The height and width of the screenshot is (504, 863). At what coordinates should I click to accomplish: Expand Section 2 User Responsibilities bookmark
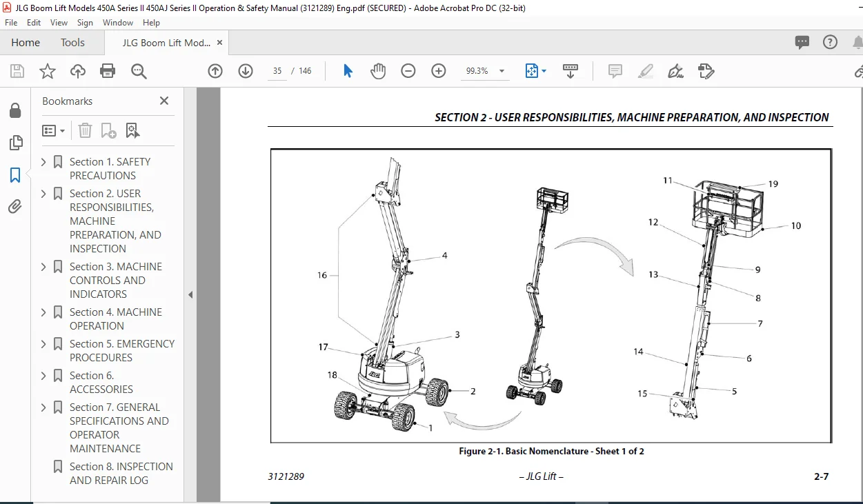[44, 194]
